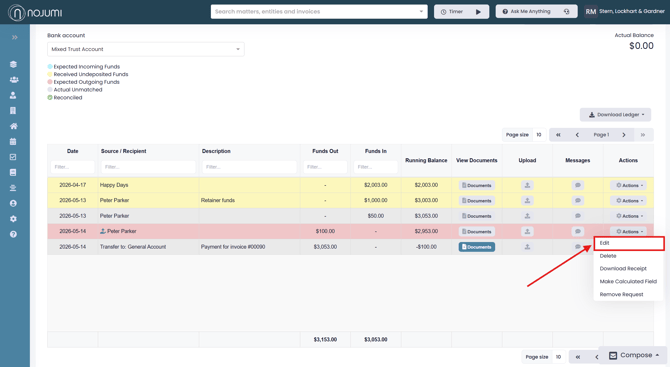Open the RM user profile menu
The image size is (670, 367).
624,12
